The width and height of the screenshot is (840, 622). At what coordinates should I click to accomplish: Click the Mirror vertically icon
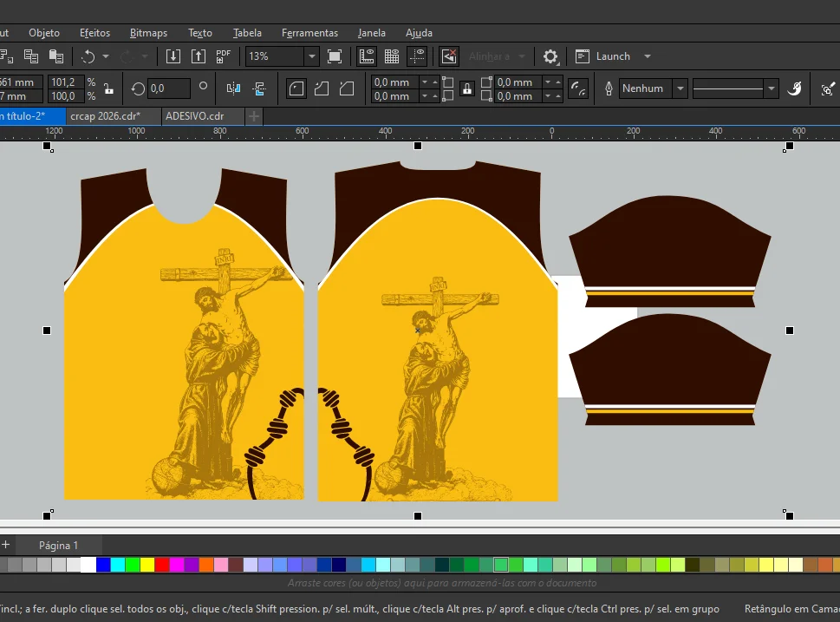(260, 88)
